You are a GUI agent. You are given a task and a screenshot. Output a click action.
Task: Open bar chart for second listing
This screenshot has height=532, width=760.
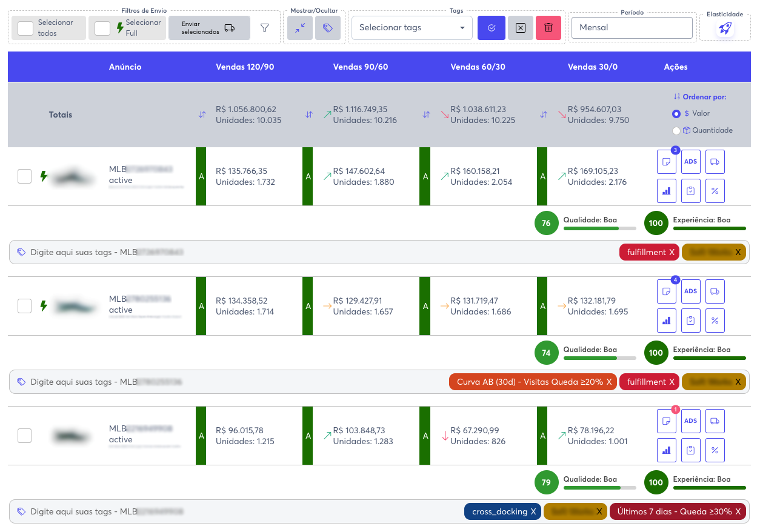point(667,321)
